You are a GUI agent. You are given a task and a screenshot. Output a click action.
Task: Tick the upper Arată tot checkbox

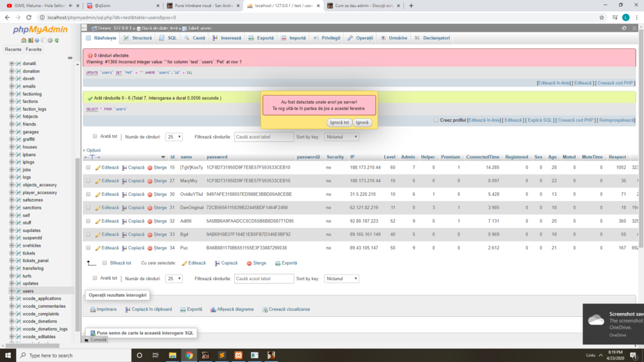[x=95, y=137]
